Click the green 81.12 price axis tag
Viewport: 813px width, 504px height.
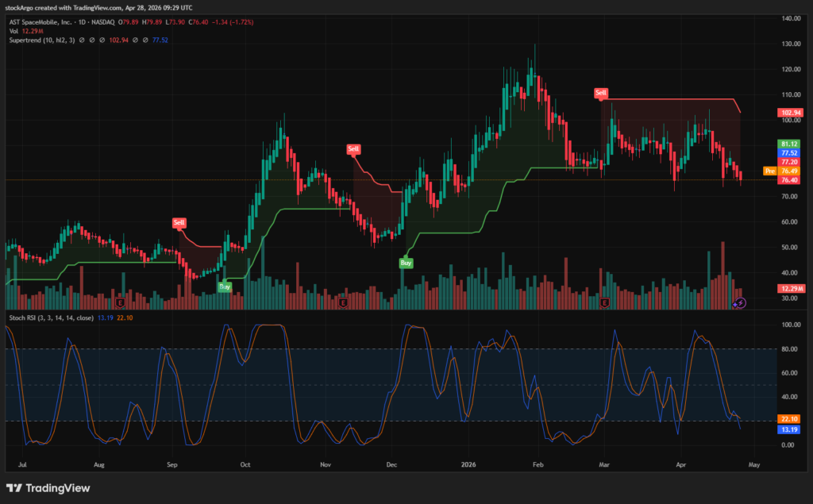(789, 144)
